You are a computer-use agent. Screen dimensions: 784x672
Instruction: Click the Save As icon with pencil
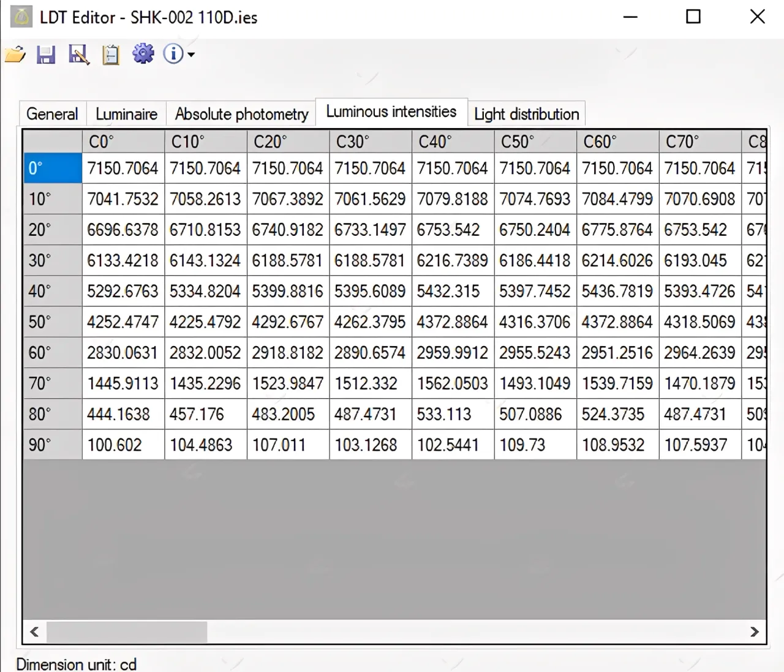(78, 54)
